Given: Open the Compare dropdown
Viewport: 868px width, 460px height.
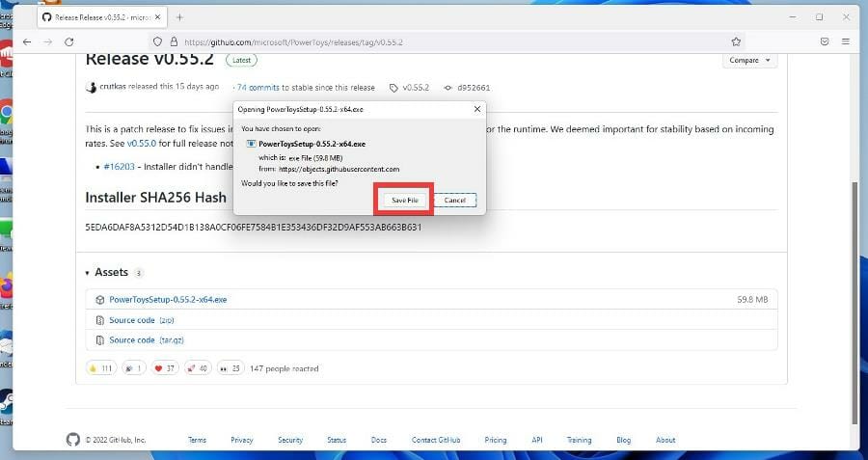Looking at the screenshot, I should point(749,60).
